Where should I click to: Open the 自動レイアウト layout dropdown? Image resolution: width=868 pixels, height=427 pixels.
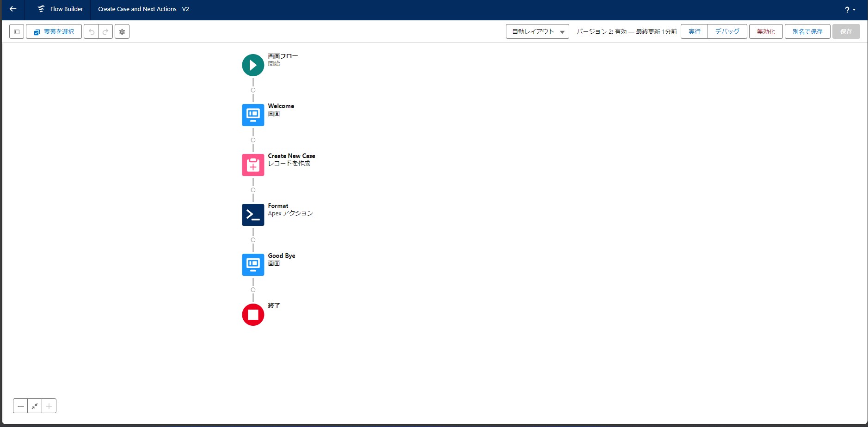pos(537,31)
